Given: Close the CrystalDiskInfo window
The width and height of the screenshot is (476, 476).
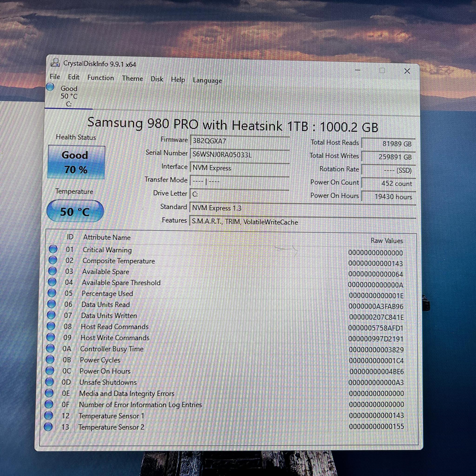Looking at the screenshot, I should tap(407, 71).
